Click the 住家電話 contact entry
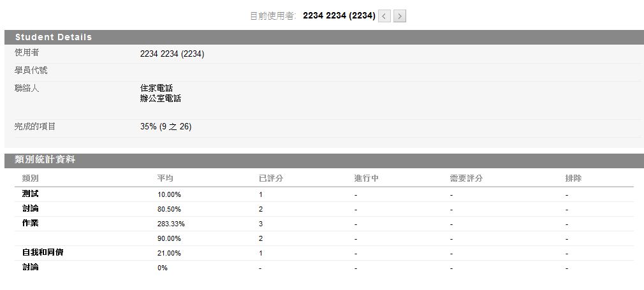The image size is (644, 290). [x=156, y=89]
